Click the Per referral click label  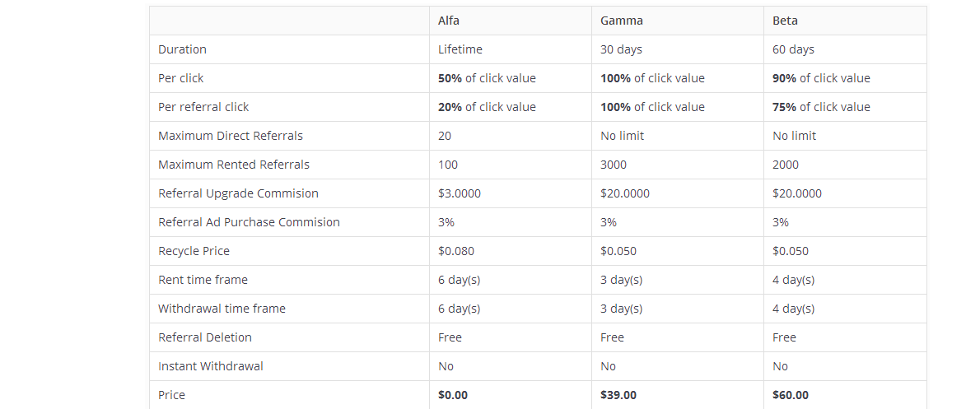tap(203, 107)
